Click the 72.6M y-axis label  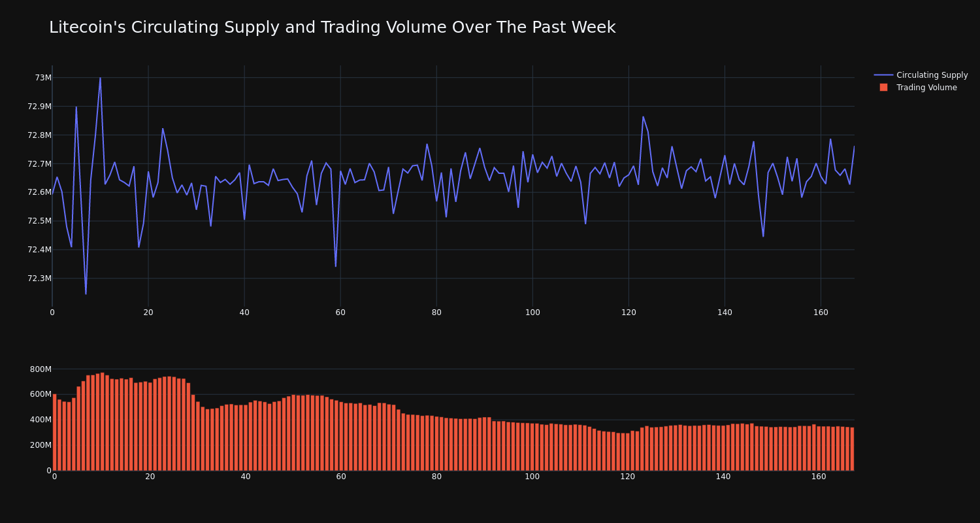click(39, 192)
